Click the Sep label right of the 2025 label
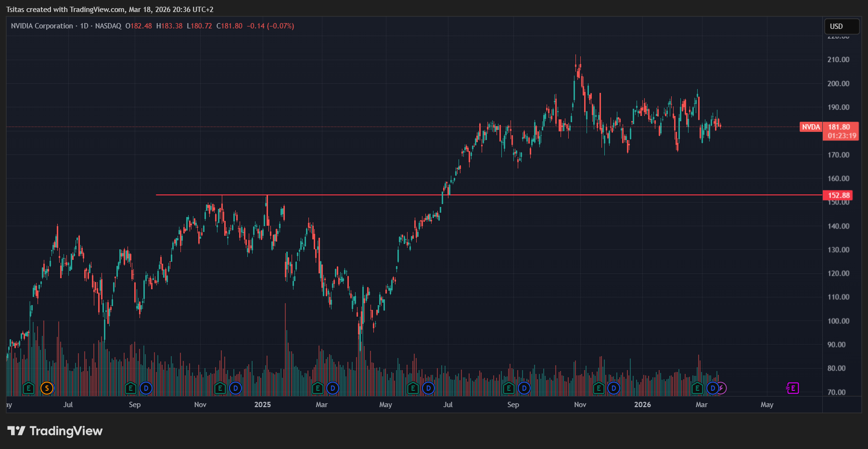Viewport: 868px width, 449px height. (x=513, y=405)
